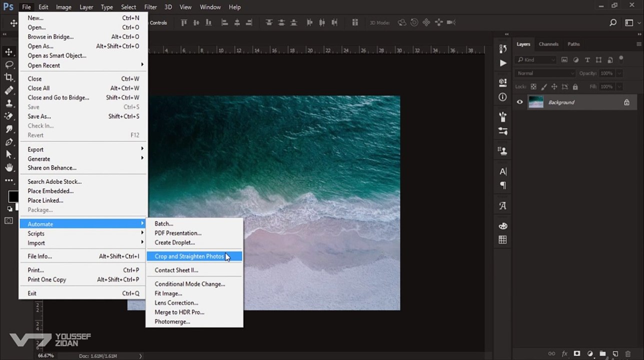644x360 pixels.
Task: Click the 66.67% zoom level field
Action: 46,355
